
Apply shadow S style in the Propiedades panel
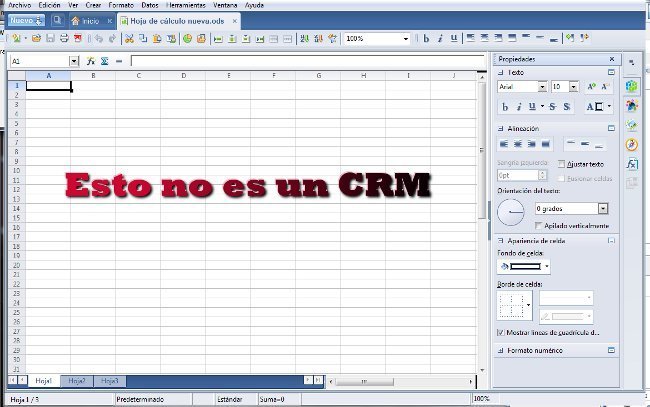coord(567,107)
